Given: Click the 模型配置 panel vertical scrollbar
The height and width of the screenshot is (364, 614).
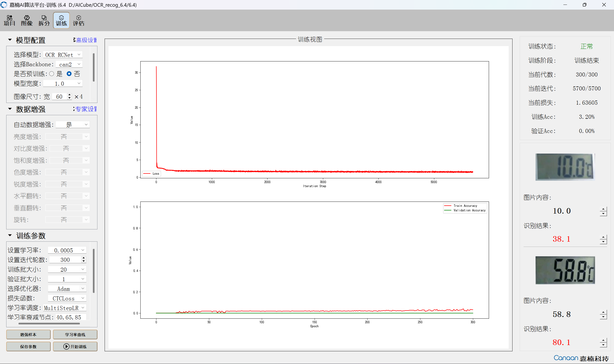Looking at the screenshot, I should click(94, 67).
